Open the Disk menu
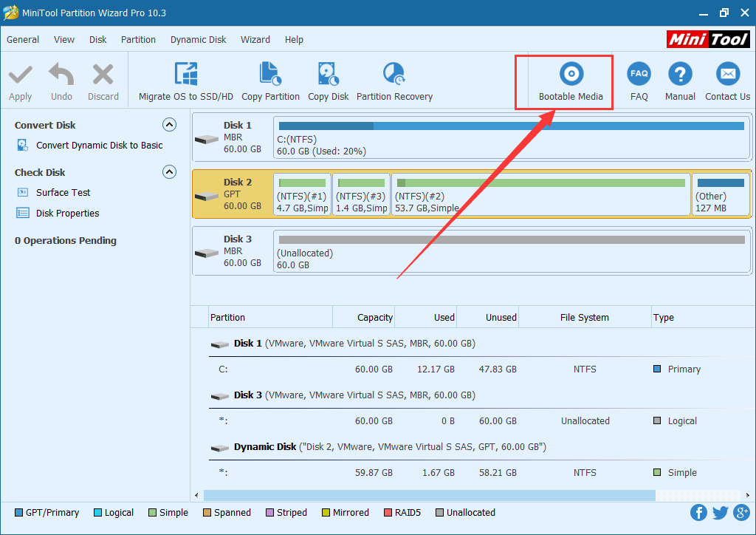This screenshot has height=535, width=756. (x=98, y=40)
